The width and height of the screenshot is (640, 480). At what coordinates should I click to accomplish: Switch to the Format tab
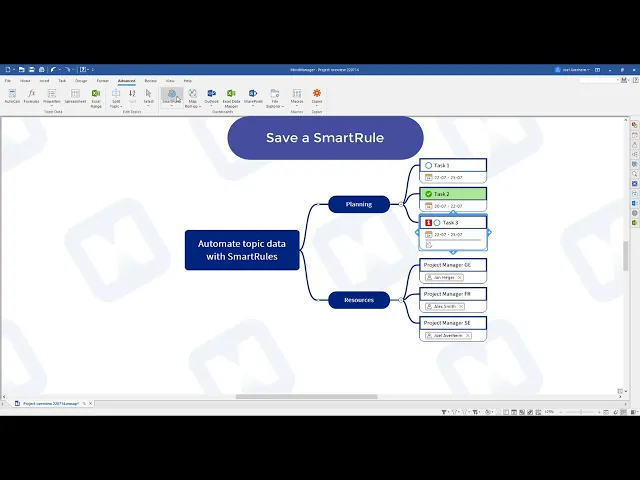[x=103, y=81]
